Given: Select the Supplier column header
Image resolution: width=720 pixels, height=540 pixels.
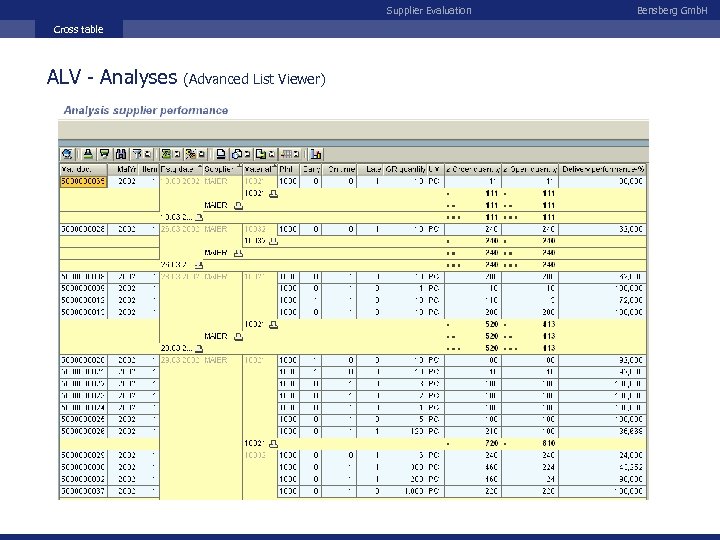Looking at the screenshot, I should tap(223, 169).
